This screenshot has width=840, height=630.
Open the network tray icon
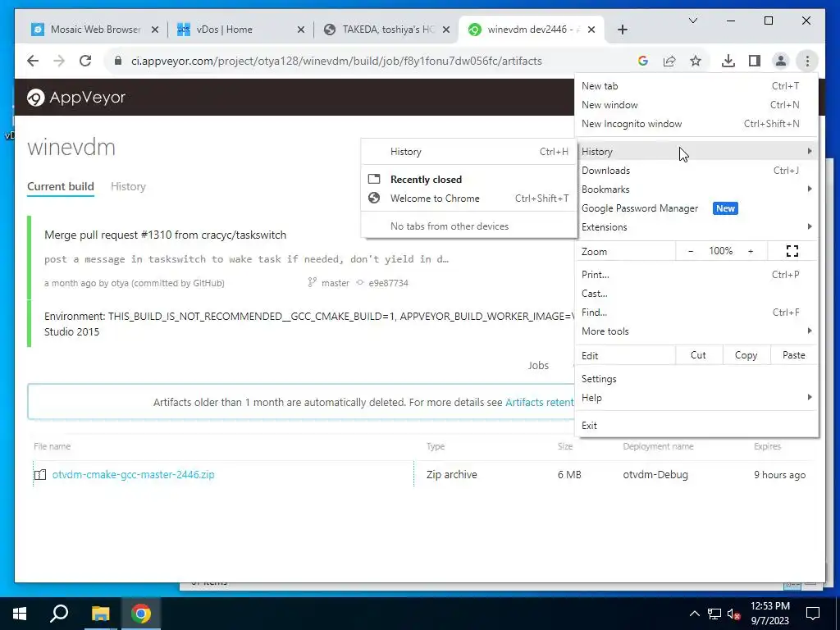(x=714, y=614)
